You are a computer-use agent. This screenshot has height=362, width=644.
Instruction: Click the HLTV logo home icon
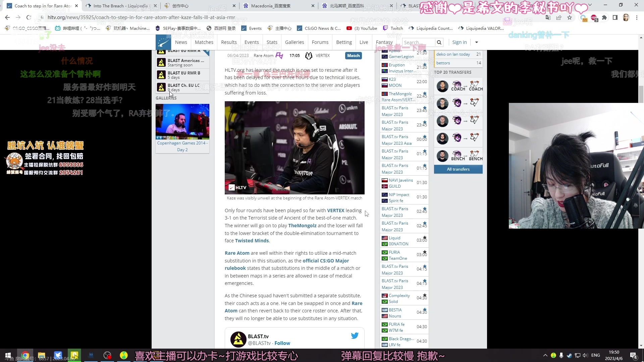(x=163, y=42)
